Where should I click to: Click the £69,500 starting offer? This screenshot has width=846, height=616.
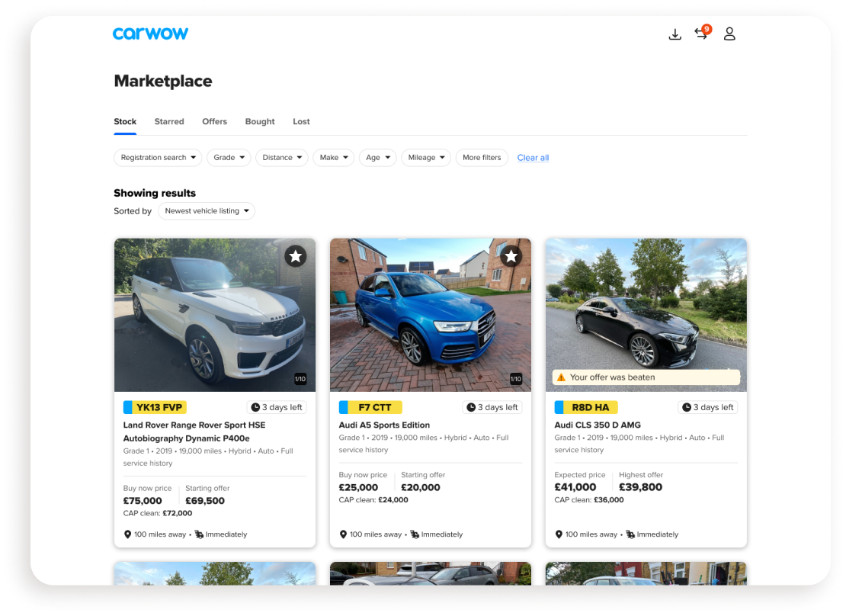point(205,501)
